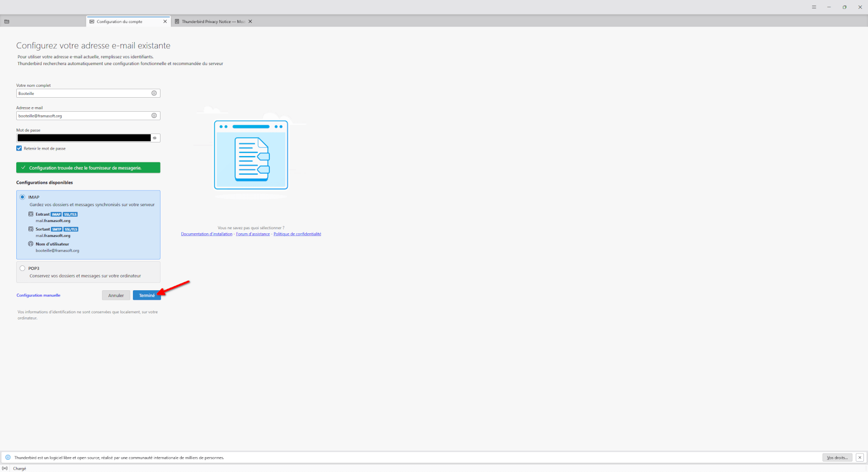Select the POP3 configuration option
868x472 pixels.
[23, 268]
